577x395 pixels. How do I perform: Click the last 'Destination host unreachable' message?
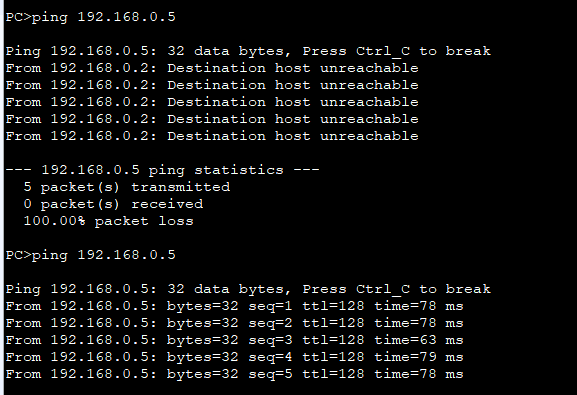293,136
